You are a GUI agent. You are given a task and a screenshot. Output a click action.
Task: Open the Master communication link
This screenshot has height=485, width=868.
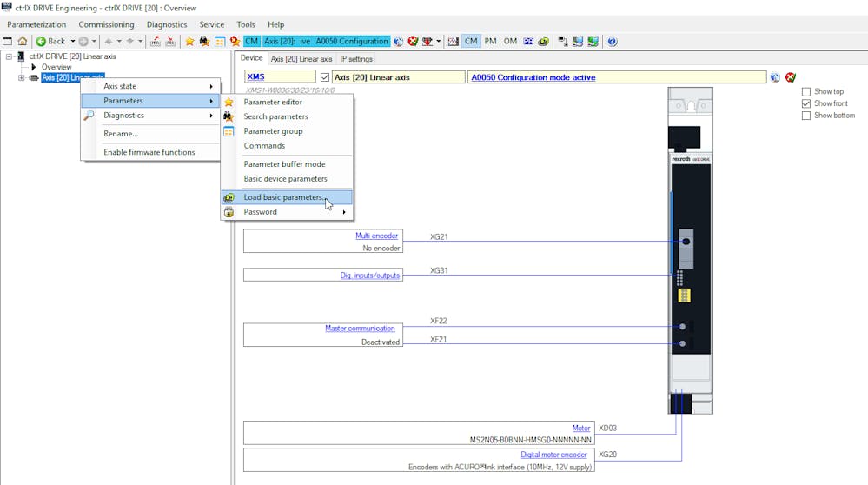pyautogui.click(x=360, y=329)
